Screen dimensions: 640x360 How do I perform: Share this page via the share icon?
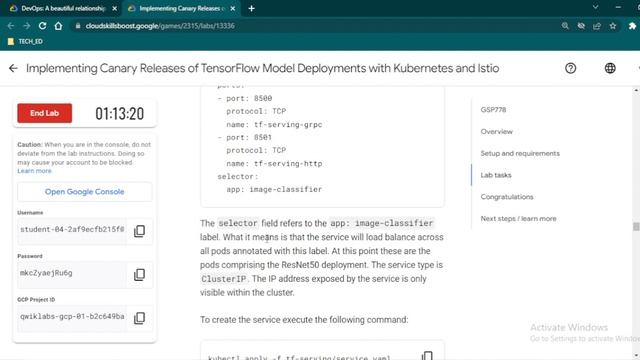[597, 26]
